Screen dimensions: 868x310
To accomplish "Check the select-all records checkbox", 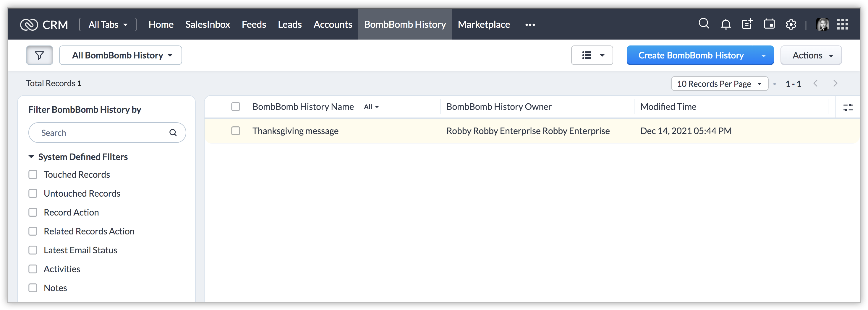I will point(236,107).
